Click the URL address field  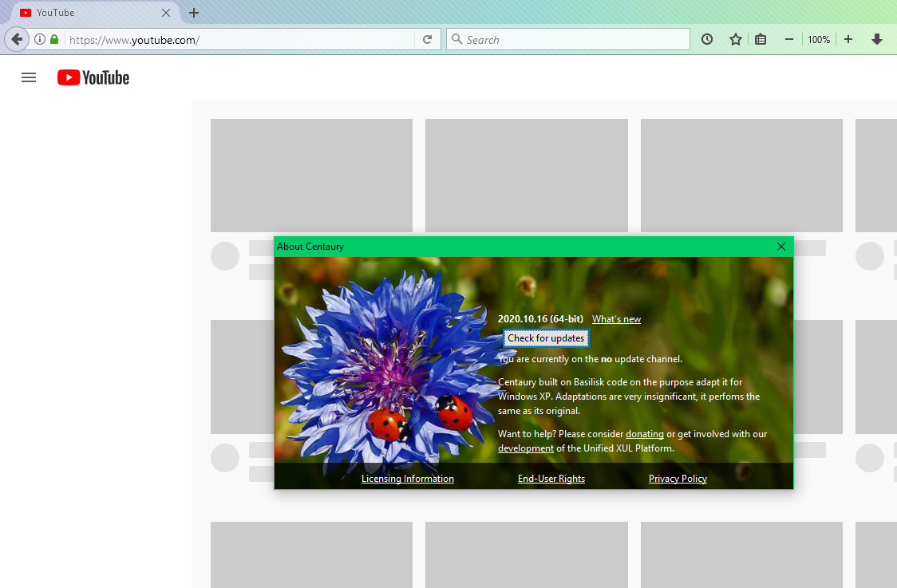click(239, 39)
